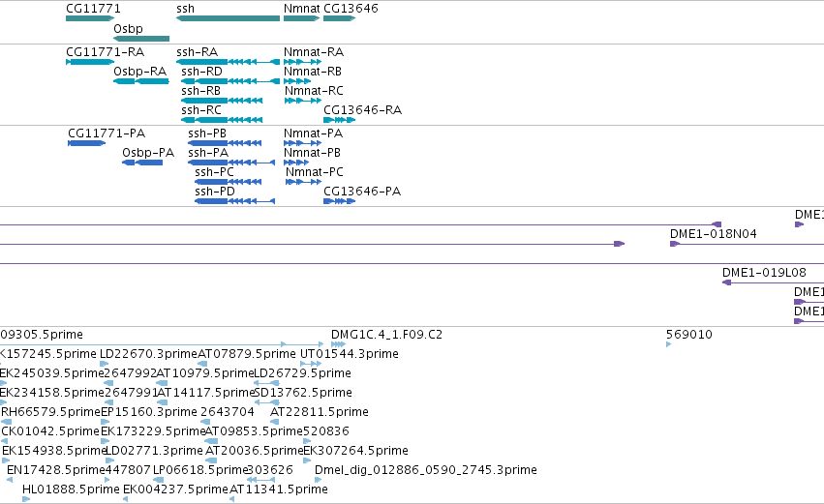
Task: Click the CK01042.5prime EST label
Action: click(x=50, y=432)
